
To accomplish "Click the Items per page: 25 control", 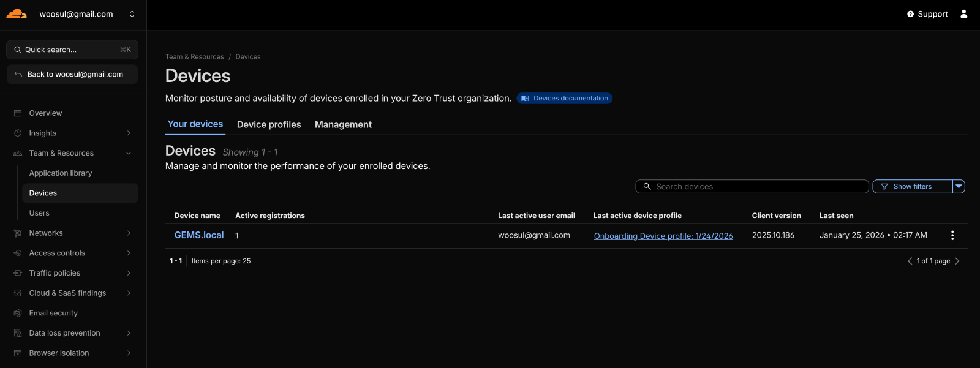I will point(221,261).
